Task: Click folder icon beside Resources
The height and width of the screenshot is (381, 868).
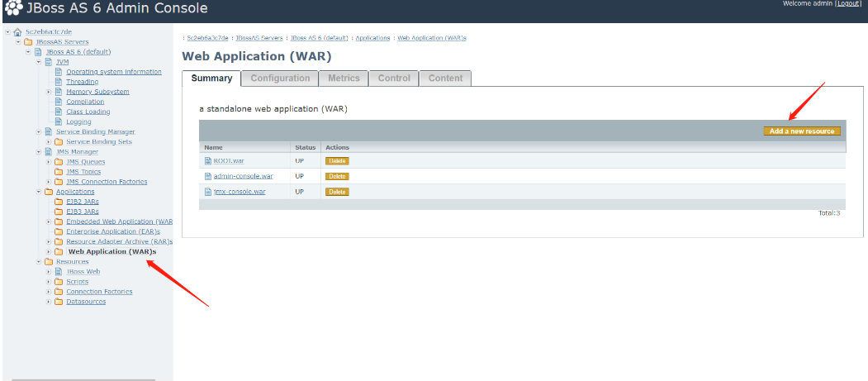Action: pos(48,261)
